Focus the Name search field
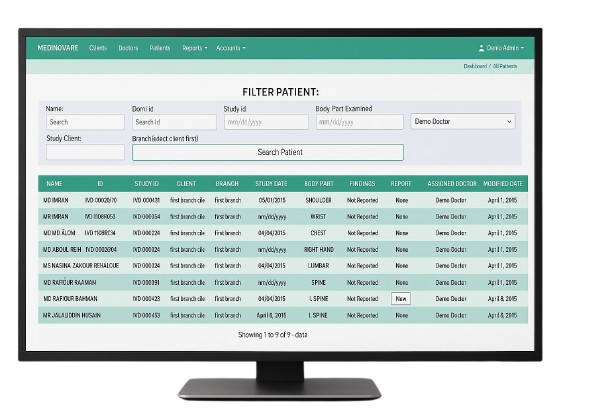Viewport: 612px width, 408px height. [x=85, y=122]
